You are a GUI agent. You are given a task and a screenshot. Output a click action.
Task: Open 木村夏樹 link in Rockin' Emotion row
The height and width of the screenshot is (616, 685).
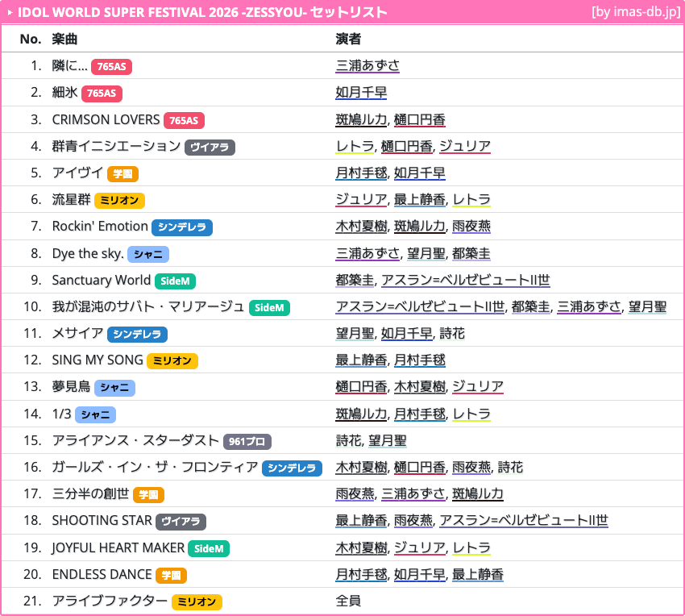361,226
